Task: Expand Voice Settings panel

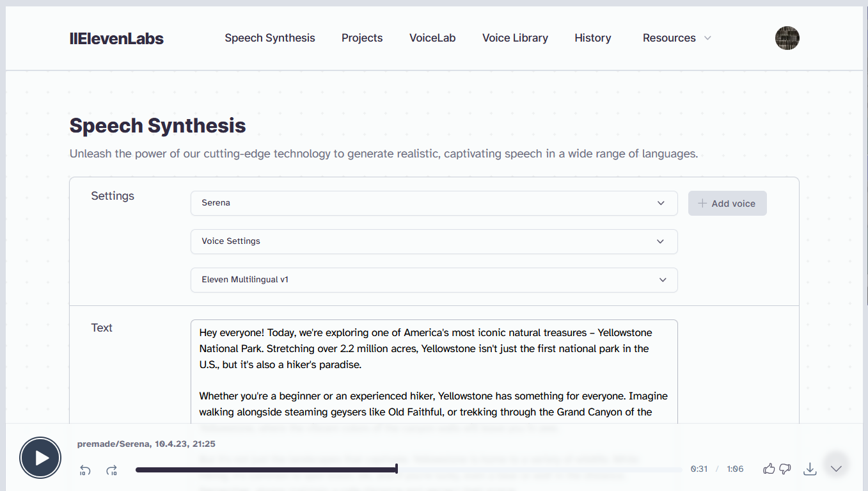Action: (x=434, y=241)
